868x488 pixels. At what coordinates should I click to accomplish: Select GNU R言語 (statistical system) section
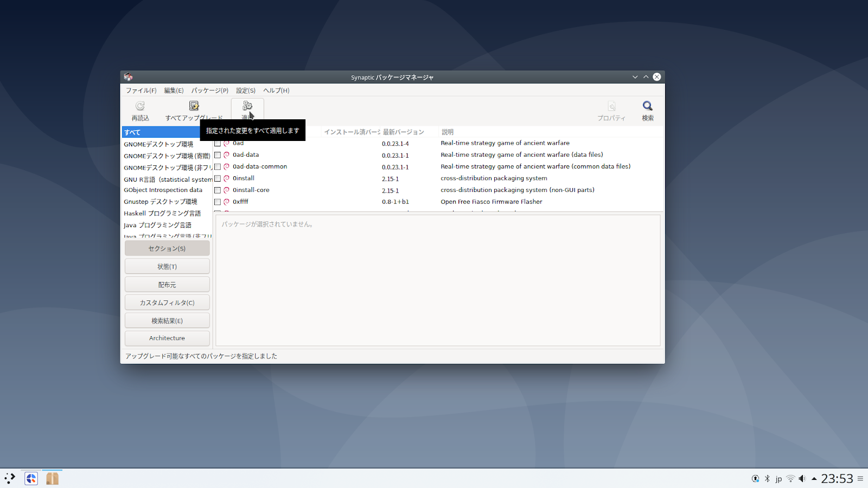pyautogui.click(x=167, y=179)
